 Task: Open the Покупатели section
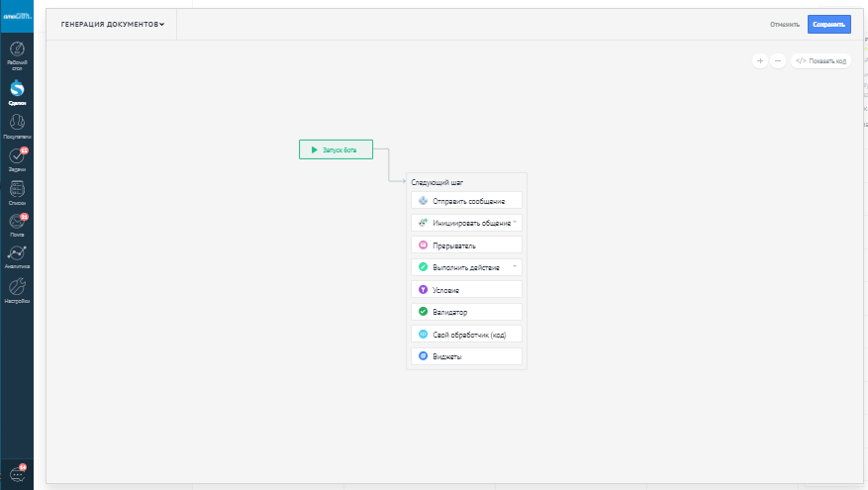(x=17, y=124)
